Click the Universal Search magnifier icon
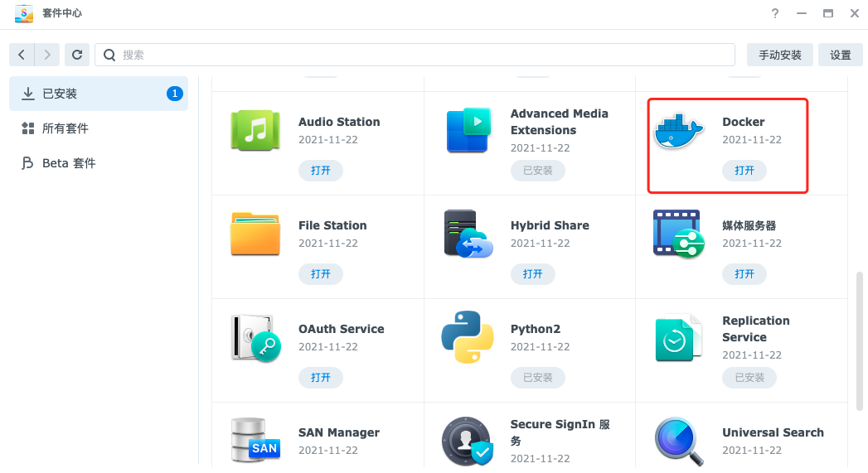The height and width of the screenshot is (473, 868). pos(678,441)
